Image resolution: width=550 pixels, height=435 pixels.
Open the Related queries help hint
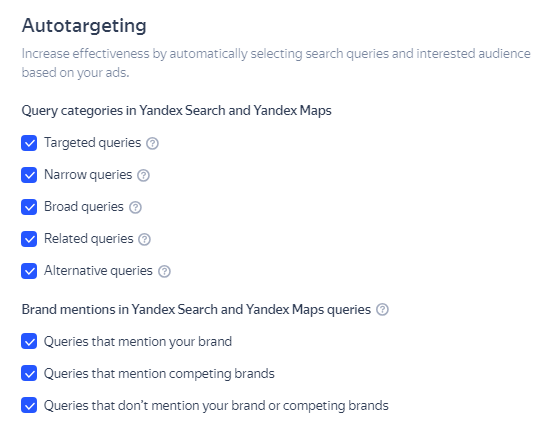[144, 239]
